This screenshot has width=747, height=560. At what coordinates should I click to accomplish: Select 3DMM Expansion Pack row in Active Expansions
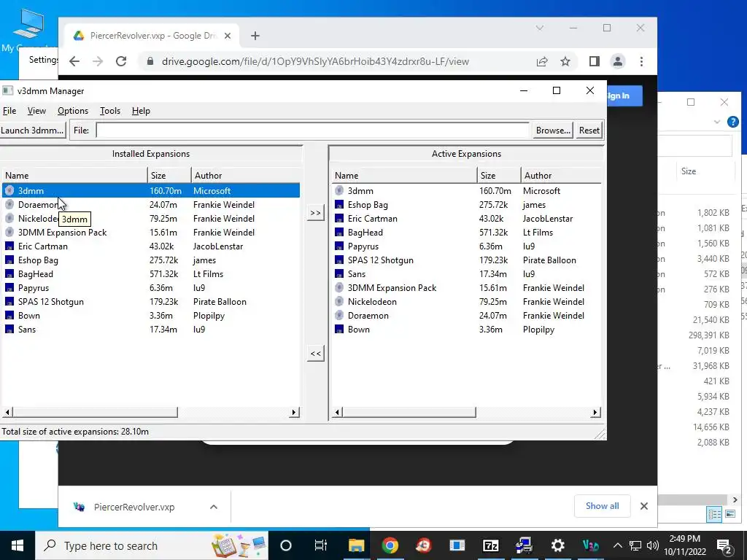466,287
